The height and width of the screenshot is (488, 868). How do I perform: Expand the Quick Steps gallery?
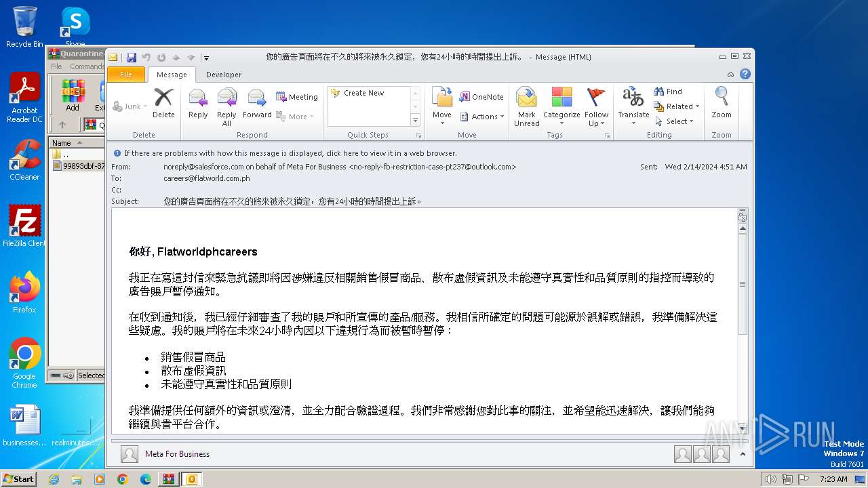(416, 121)
